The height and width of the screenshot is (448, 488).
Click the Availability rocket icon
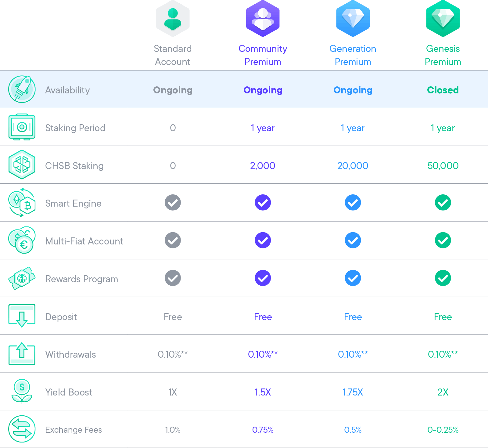22,89
